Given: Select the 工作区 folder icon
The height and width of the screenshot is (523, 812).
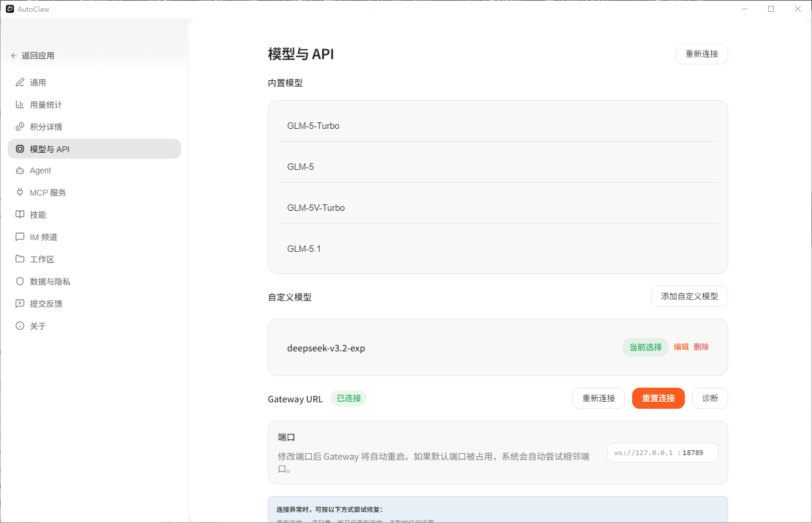Looking at the screenshot, I should click(x=20, y=259).
